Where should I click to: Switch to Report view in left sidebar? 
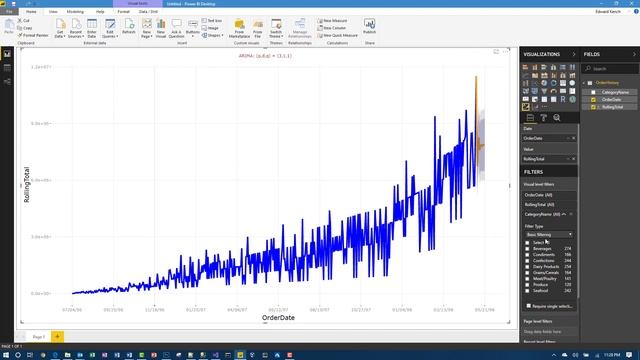coord(7,54)
